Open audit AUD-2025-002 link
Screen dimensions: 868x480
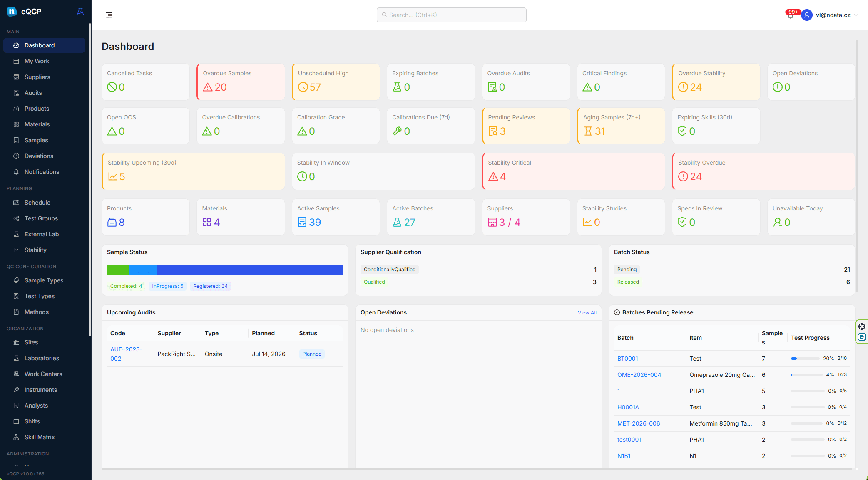[x=126, y=354]
